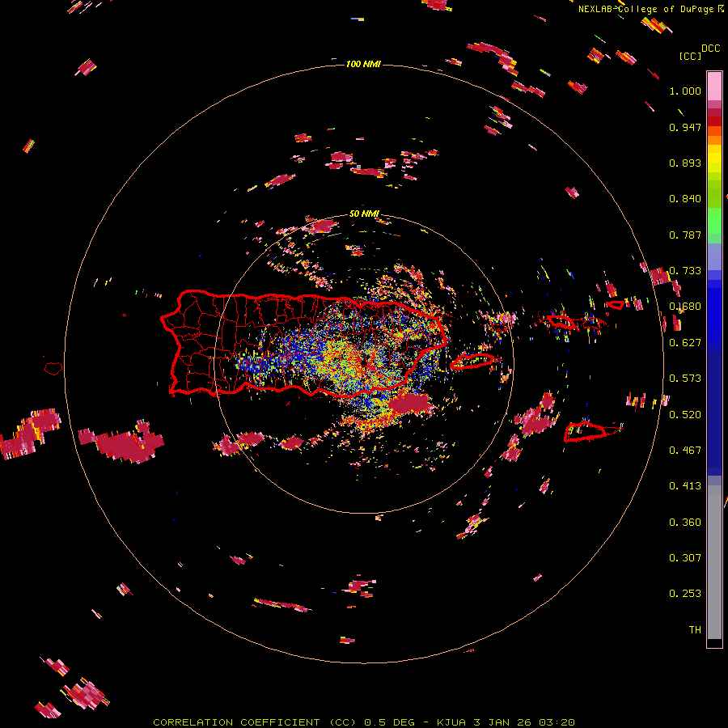The image size is (728, 728).
Task: Click the 0.893 scale value
Action: click(685, 163)
